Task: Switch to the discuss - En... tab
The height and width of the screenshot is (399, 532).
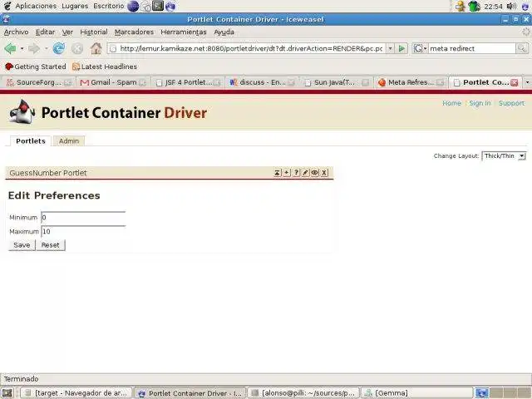Action: tap(262, 82)
